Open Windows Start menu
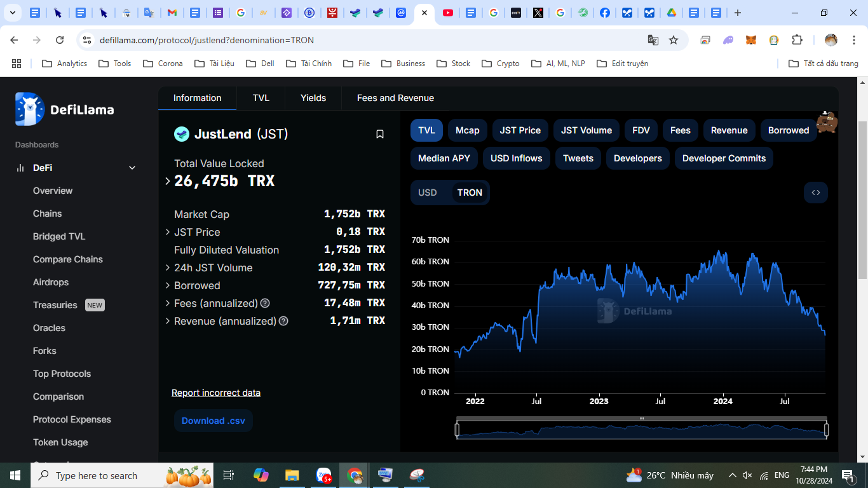Viewport: 868px width, 488px height. pyautogui.click(x=15, y=475)
